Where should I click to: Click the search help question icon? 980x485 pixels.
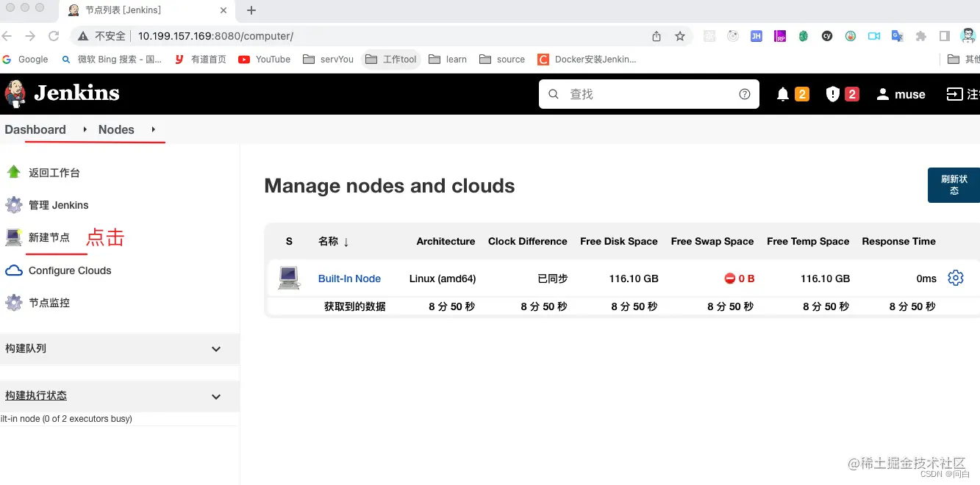[745, 94]
